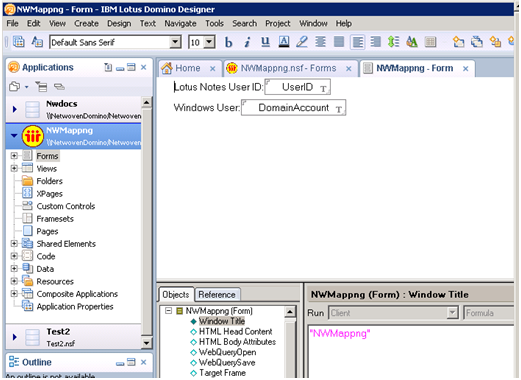Click the Objects list scroll up arrow

tap(290, 312)
